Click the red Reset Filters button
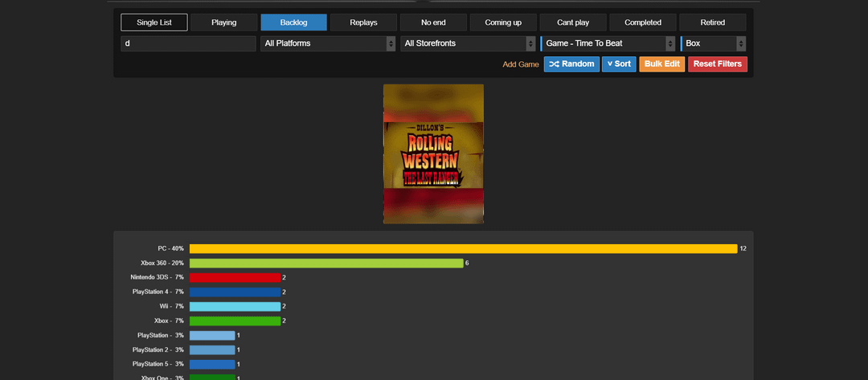Screen dimensions: 868x380 coord(717,64)
